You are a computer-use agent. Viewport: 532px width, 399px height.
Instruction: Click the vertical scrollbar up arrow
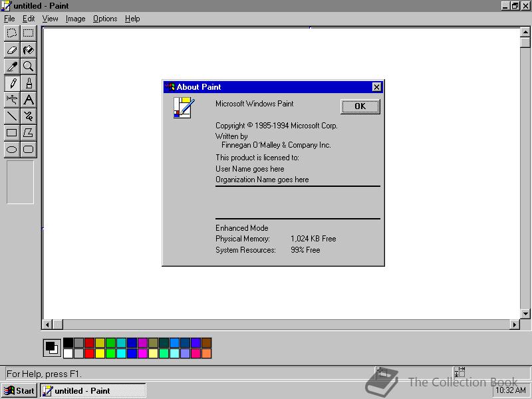pyautogui.click(x=525, y=32)
